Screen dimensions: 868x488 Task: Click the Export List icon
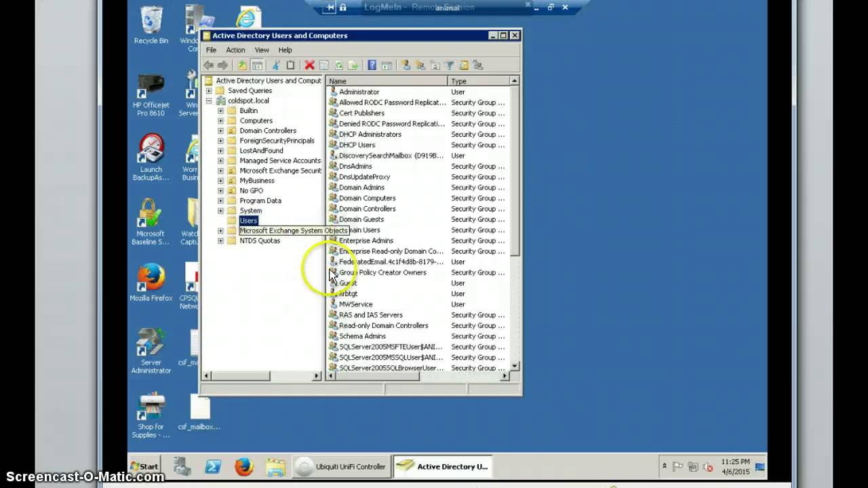(353, 65)
